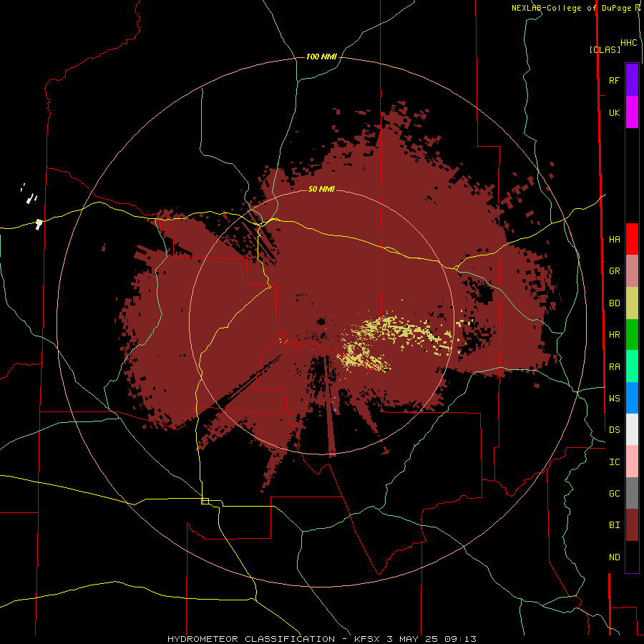Click the BD legend label
The image size is (644, 644).
[x=614, y=303]
